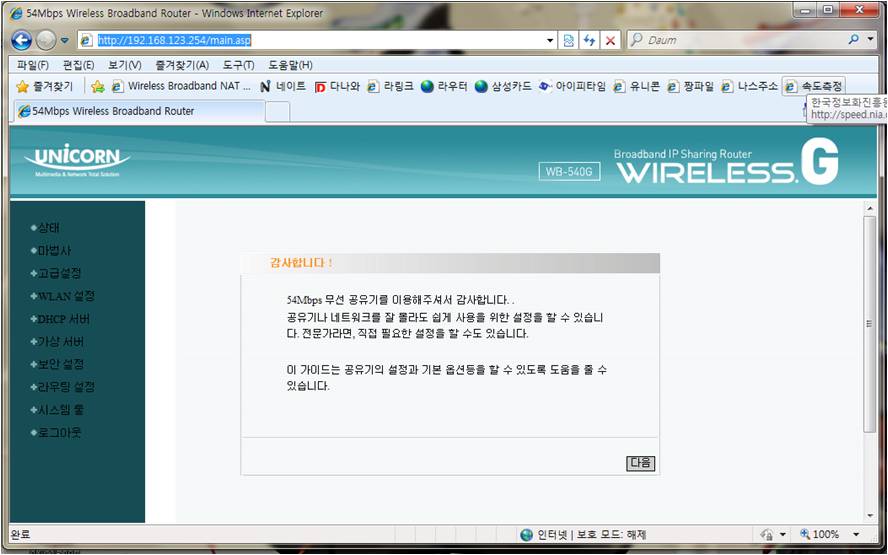Open the 삼성카드 favorite link
This screenshot has height=555, width=888.
click(x=503, y=87)
